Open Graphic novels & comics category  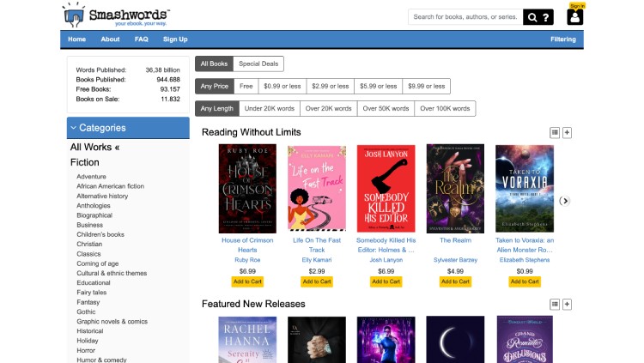point(112,322)
